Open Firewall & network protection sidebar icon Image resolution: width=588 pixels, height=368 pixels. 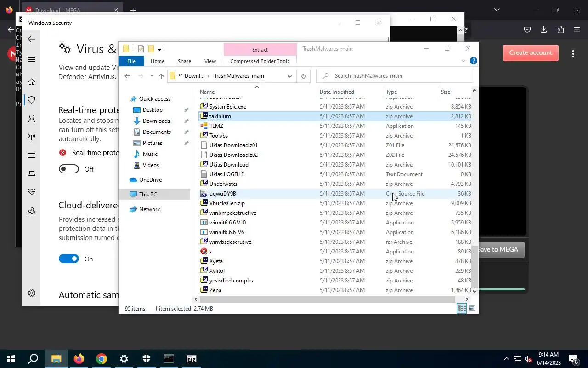[x=32, y=137]
